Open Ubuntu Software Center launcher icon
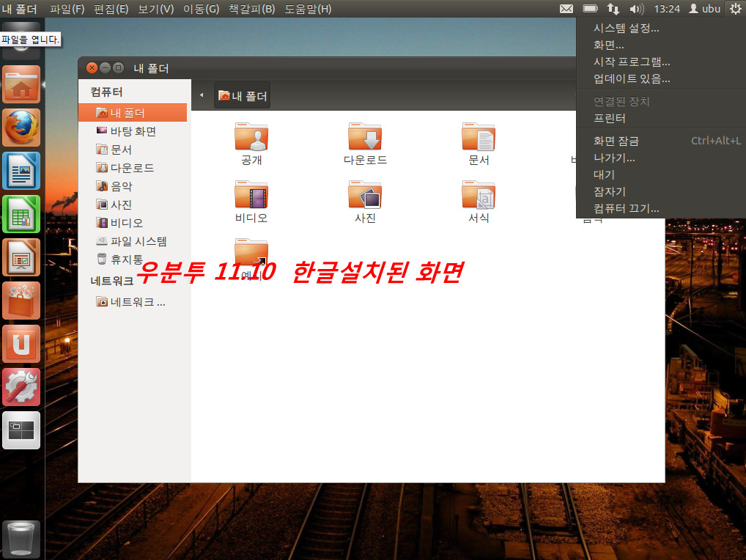The height and width of the screenshot is (560, 746). 21,301
